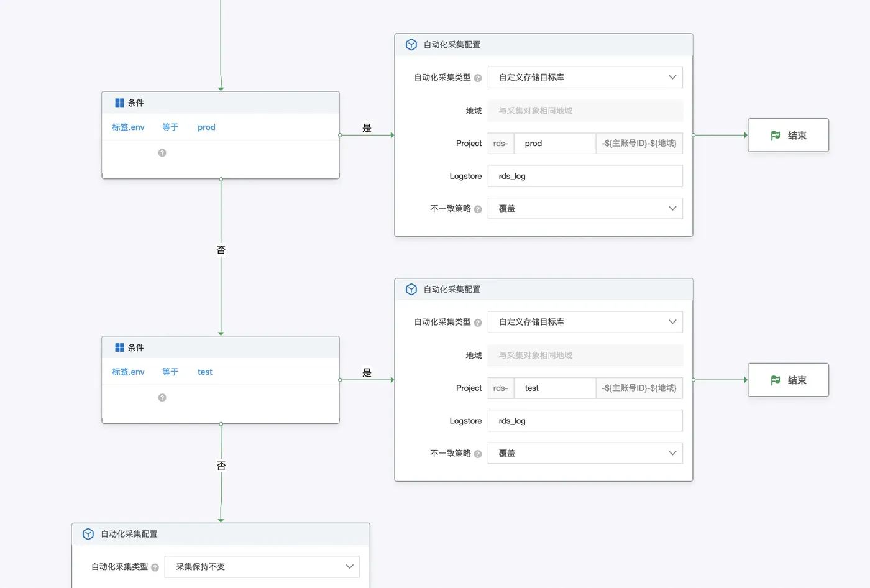Click the rds- prefix beside the test Project field

point(501,388)
